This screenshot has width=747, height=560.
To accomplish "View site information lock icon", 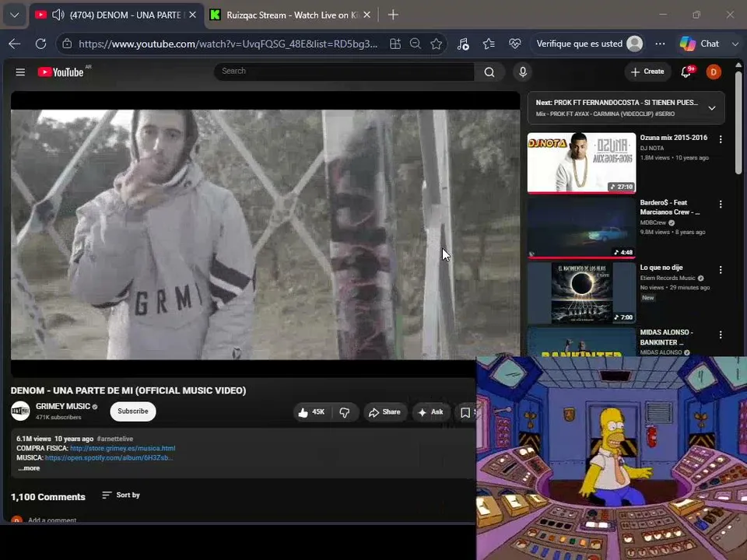I will click(x=67, y=44).
